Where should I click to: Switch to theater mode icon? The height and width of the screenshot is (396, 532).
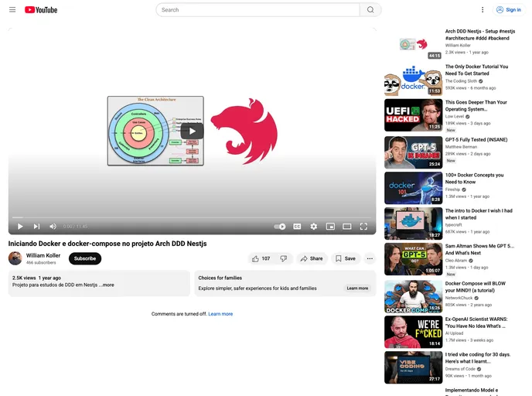[346, 227]
